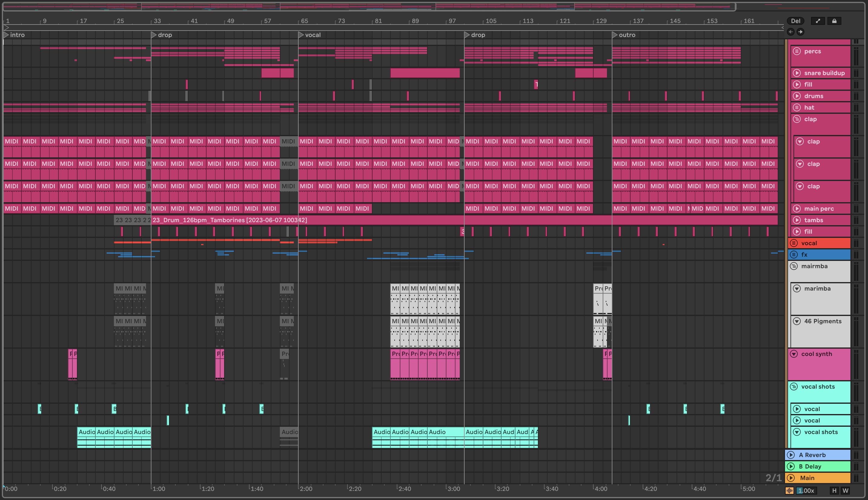Image resolution: width=868 pixels, height=500 pixels.
Task: Select the vocal locator marker
Action: coord(301,35)
